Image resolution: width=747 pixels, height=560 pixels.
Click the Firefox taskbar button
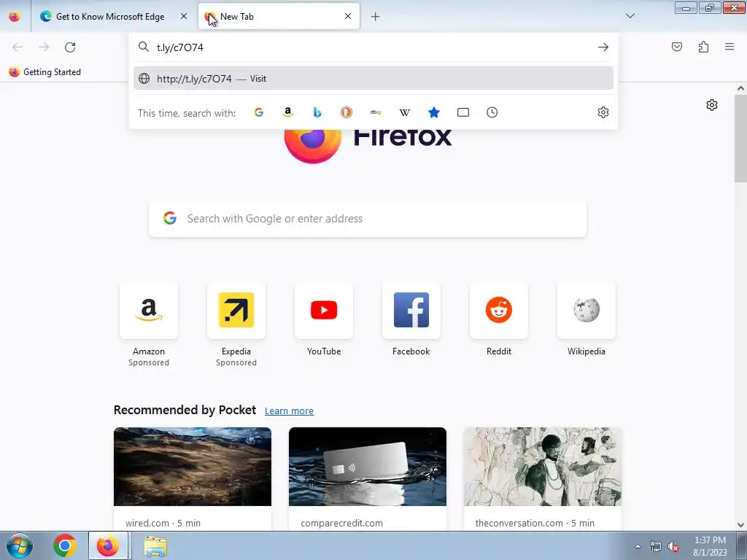click(x=108, y=545)
